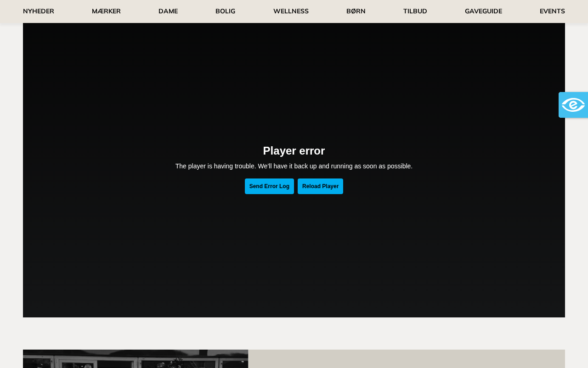Select BØRN in the navigation bar
This screenshot has height=368, width=588.
(x=356, y=11)
